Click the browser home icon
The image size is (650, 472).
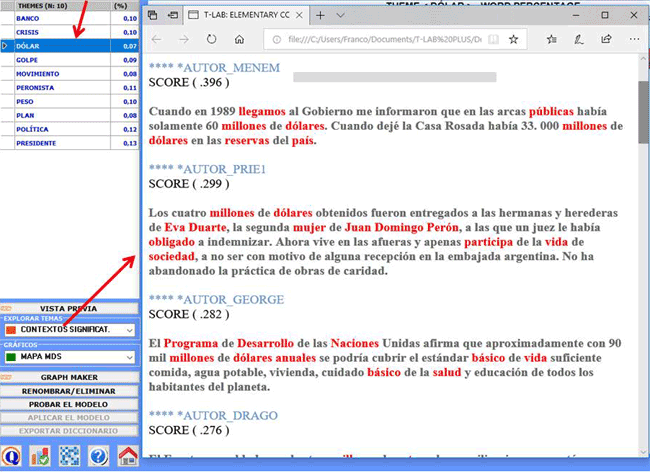(x=239, y=39)
